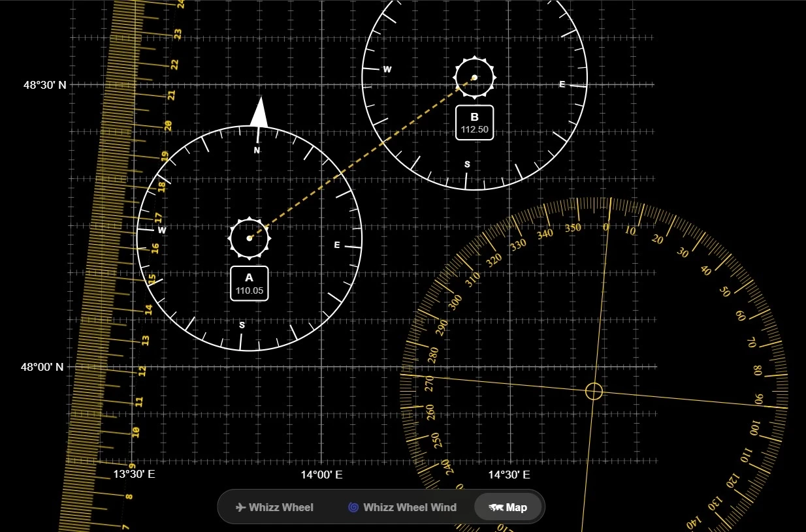Click the S label on compass A
Viewport: 806px width, 532px height.
point(242,325)
